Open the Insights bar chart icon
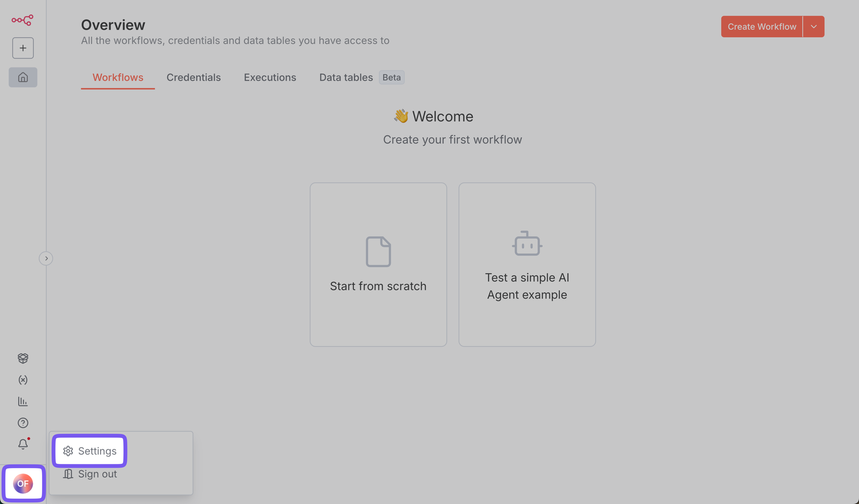The width and height of the screenshot is (859, 504). [23, 401]
